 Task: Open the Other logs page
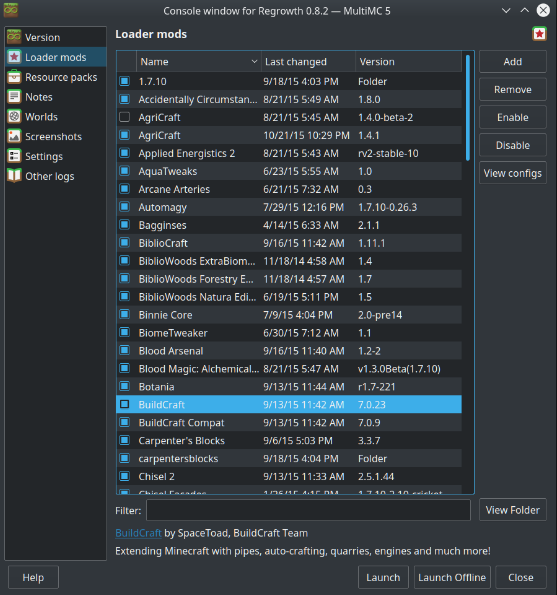(x=55, y=176)
